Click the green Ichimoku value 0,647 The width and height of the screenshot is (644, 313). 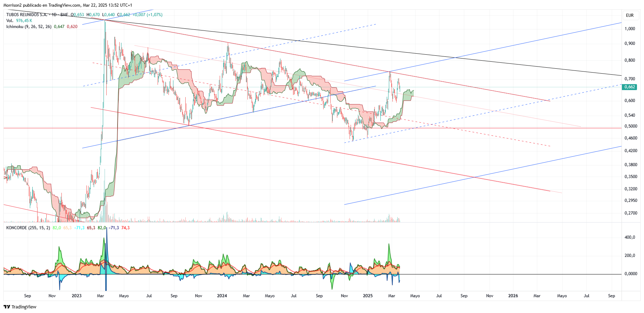[x=59, y=27]
